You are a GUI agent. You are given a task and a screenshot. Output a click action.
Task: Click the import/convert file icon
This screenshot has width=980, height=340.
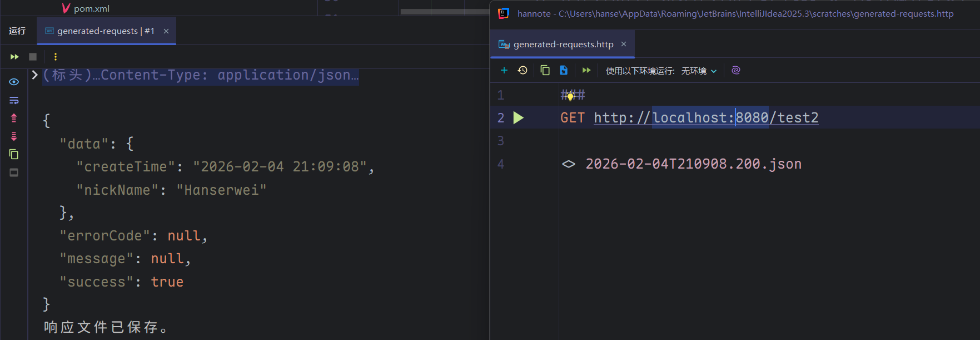(x=563, y=70)
